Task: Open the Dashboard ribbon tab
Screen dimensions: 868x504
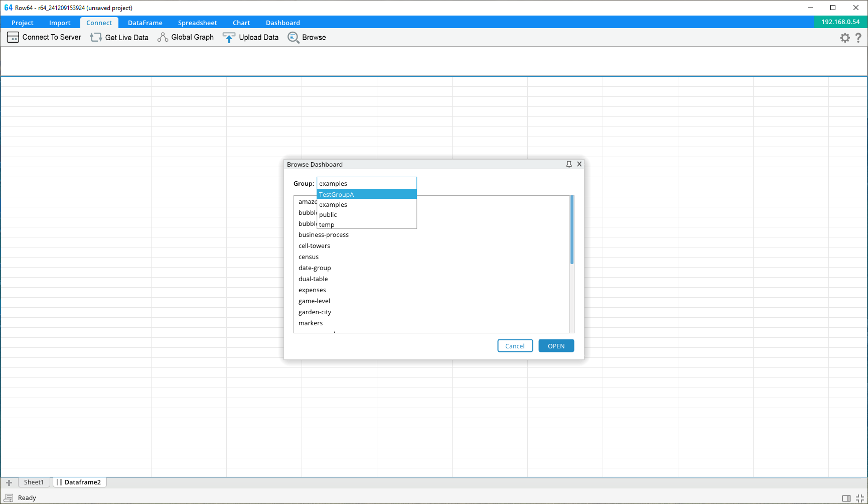Action: pos(282,23)
